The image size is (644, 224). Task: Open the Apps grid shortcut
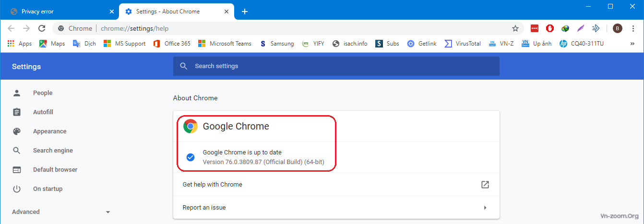pos(20,44)
